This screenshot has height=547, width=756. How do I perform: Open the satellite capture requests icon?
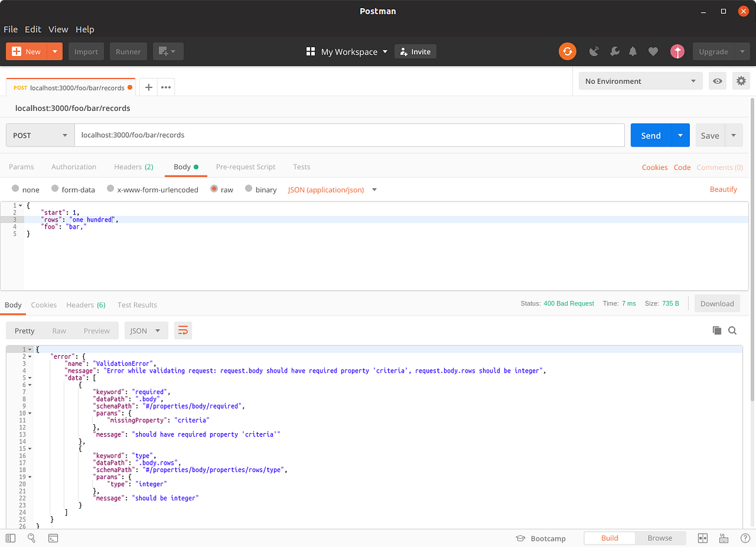click(593, 52)
